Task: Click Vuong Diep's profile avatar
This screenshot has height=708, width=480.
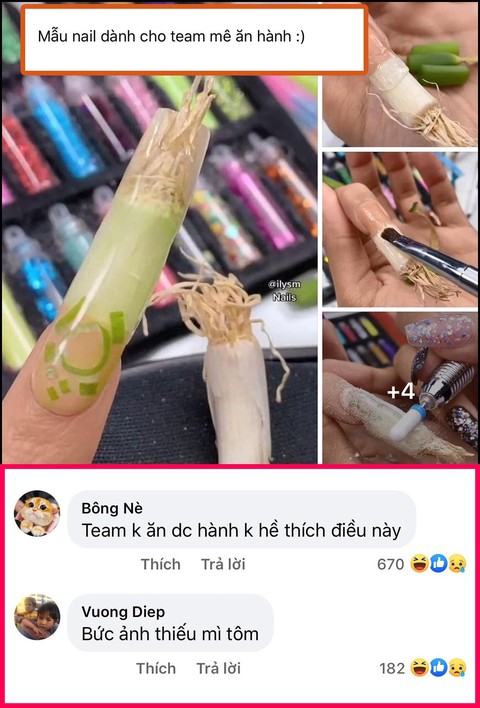Action: coord(37,617)
